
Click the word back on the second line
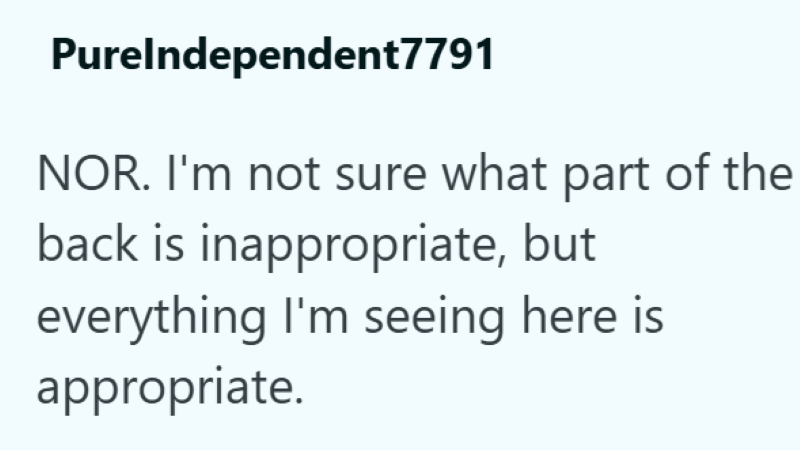[x=87, y=244]
